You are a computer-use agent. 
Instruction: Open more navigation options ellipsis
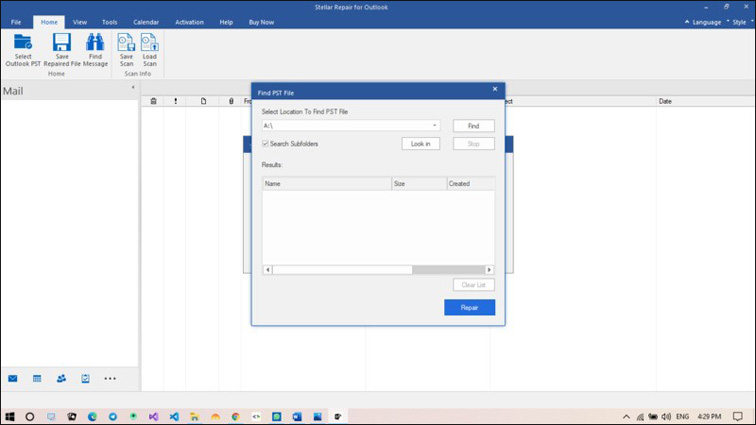point(110,379)
